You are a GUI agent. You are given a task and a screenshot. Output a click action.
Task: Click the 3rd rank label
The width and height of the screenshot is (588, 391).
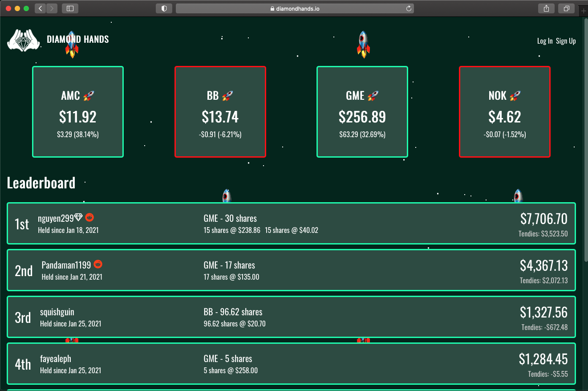(23, 318)
